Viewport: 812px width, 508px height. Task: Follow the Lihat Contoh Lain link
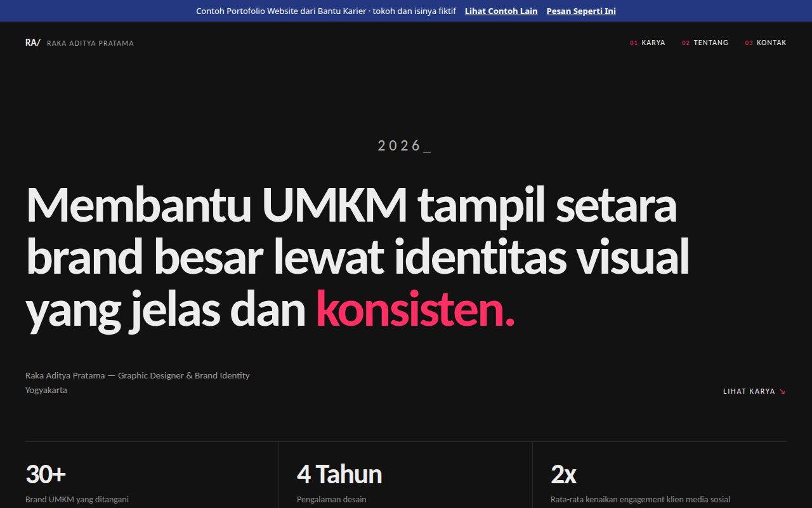501,11
